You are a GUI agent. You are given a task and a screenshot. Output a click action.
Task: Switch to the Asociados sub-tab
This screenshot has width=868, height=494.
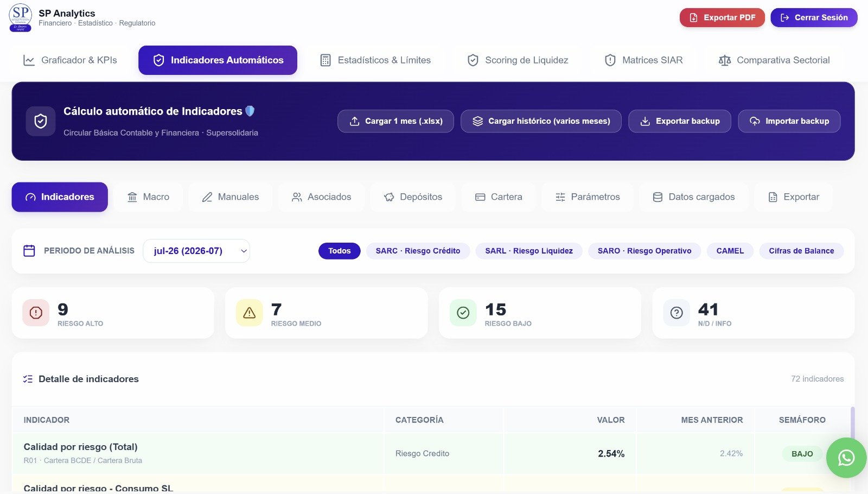pos(321,197)
